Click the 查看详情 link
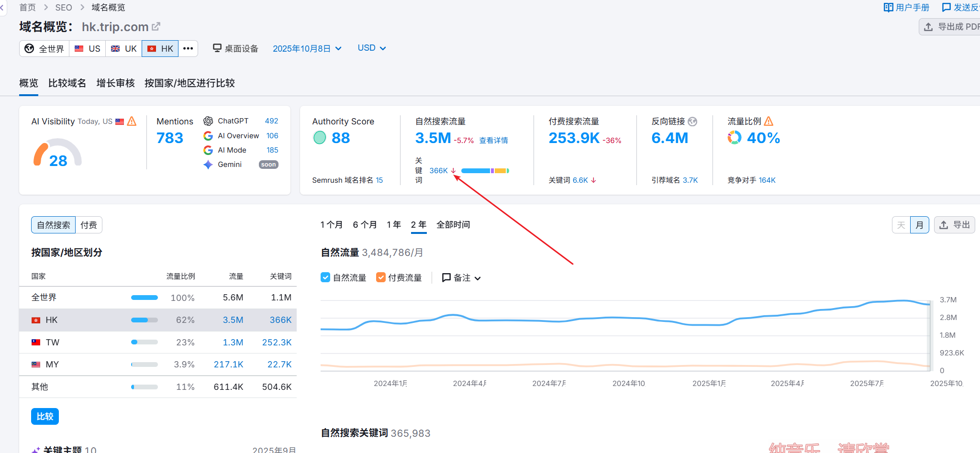Image resolution: width=980 pixels, height=453 pixels. (493, 140)
